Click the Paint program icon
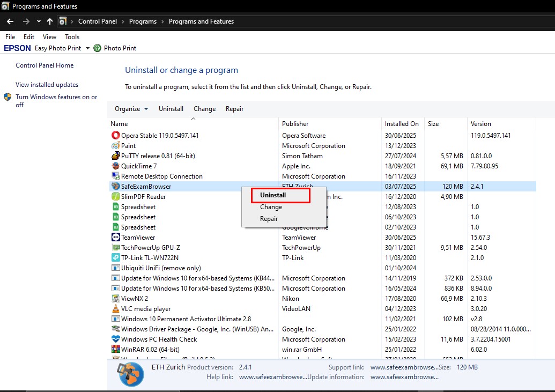The width and height of the screenshot is (555, 392). coord(115,145)
